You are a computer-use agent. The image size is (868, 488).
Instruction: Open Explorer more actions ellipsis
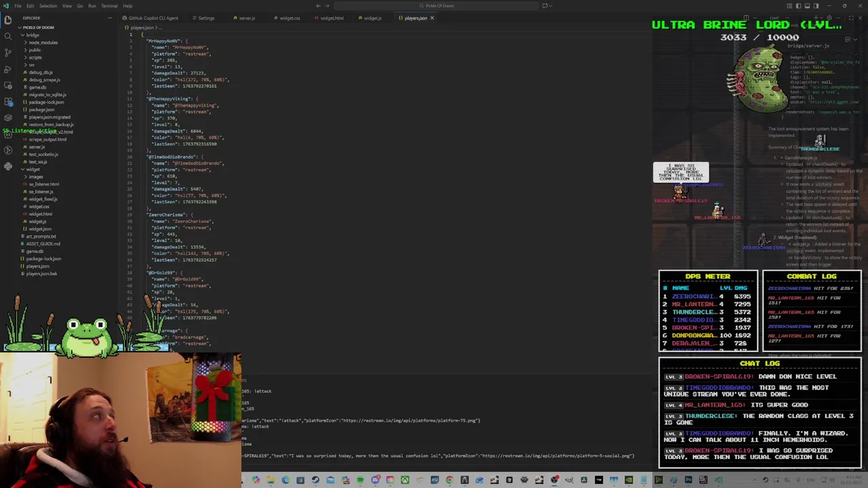coord(109,18)
